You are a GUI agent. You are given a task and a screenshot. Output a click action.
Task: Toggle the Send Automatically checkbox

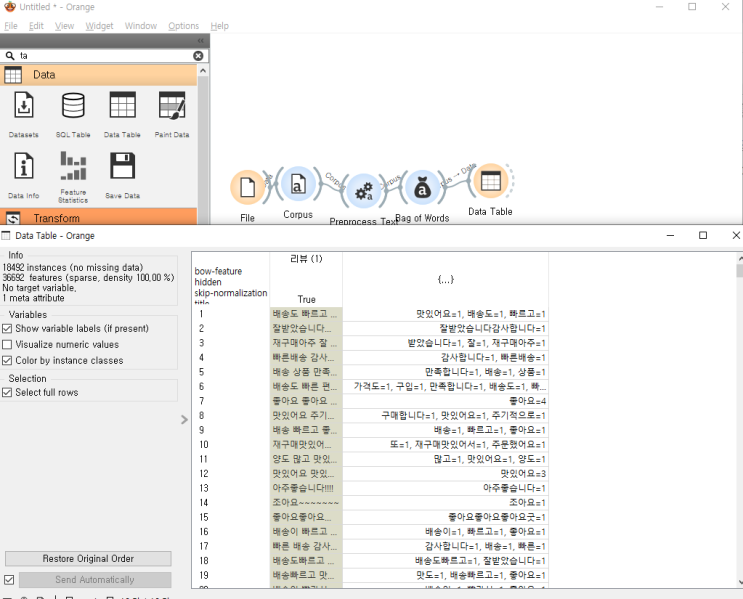(x=9, y=580)
